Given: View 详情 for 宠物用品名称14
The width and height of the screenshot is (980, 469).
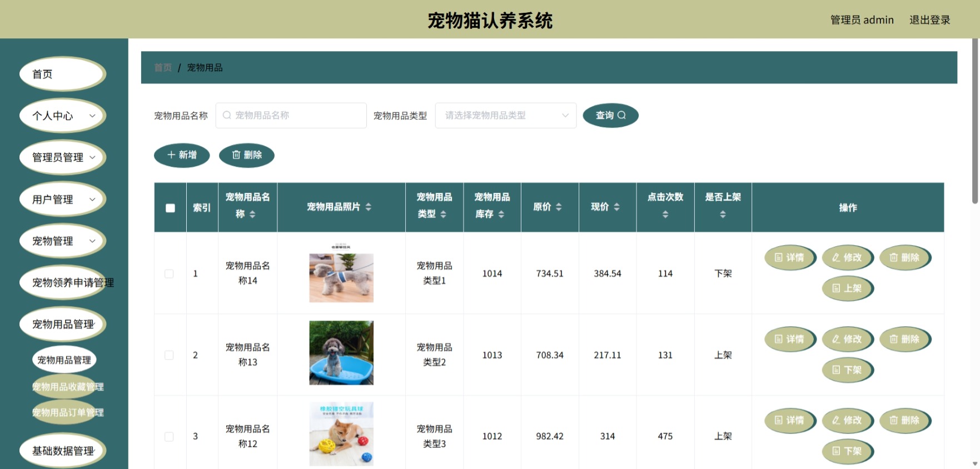Looking at the screenshot, I should click(x=790, y=258).
